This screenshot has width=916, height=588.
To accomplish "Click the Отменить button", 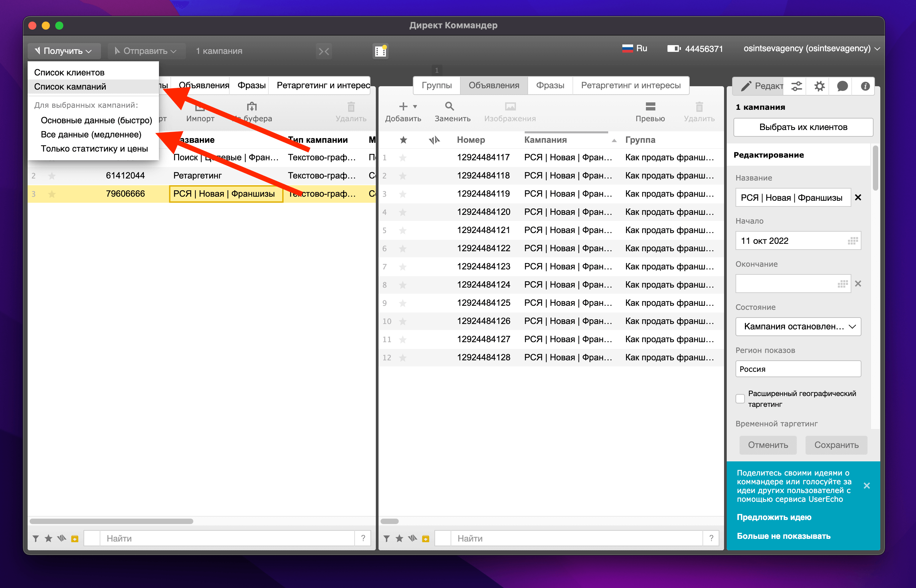I will [768, 445].
